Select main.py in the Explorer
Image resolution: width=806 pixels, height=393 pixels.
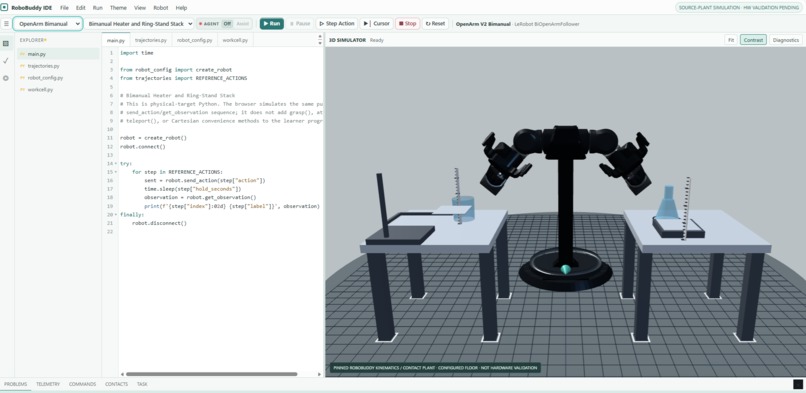click(58, 54)
